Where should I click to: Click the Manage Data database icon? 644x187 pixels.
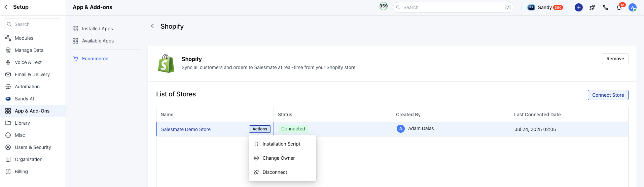click(8, 50)
